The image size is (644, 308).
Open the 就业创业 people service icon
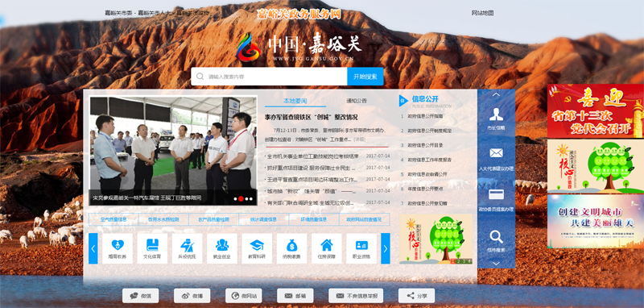click(x=222, y=248)
